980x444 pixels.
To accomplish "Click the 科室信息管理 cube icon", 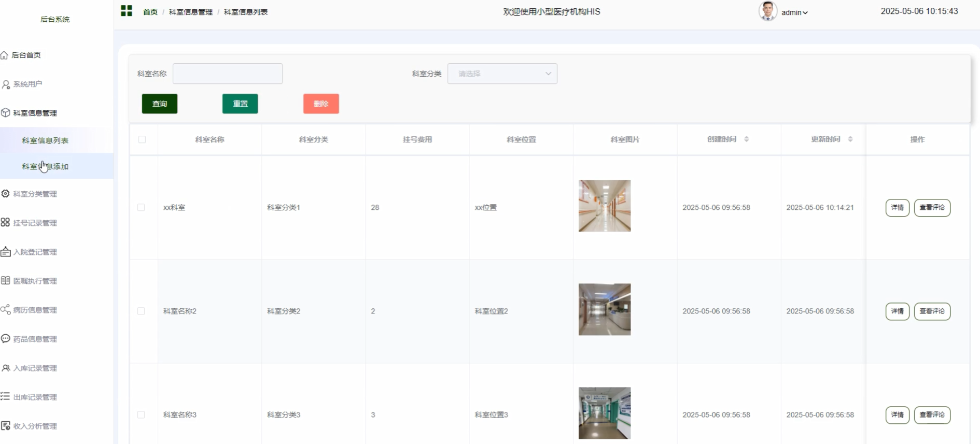I will (6, 113).
